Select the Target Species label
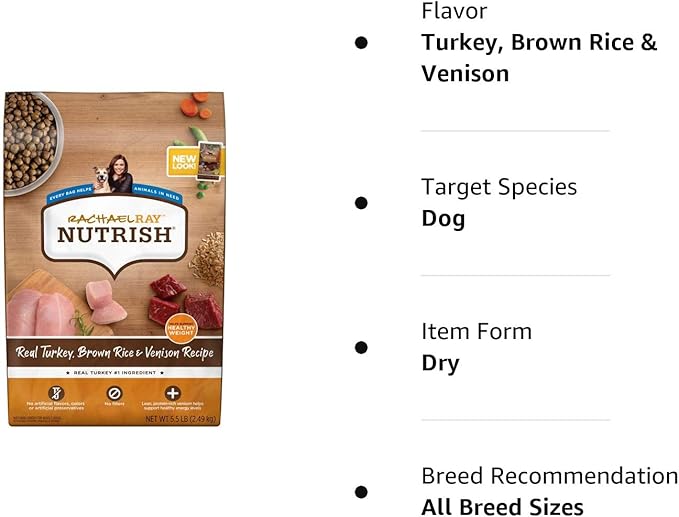The height and width of the screenshot is (517, 679). pos(499,186)
